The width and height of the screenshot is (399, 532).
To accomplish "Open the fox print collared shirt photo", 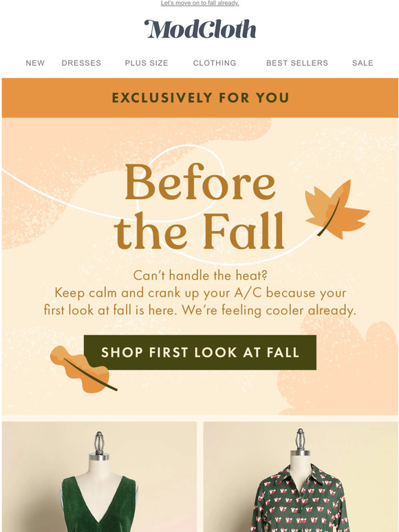I will pyautogui.click(x=301, y=477).
